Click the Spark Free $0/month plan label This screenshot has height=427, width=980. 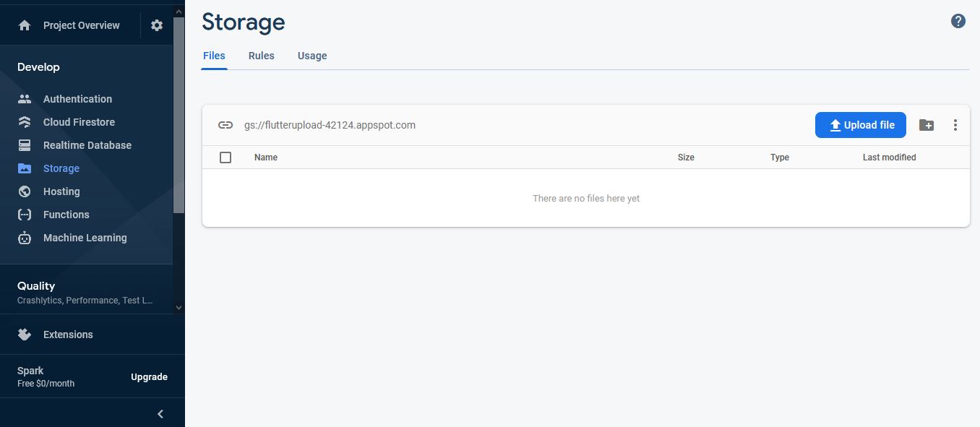[x=46, y=377]
